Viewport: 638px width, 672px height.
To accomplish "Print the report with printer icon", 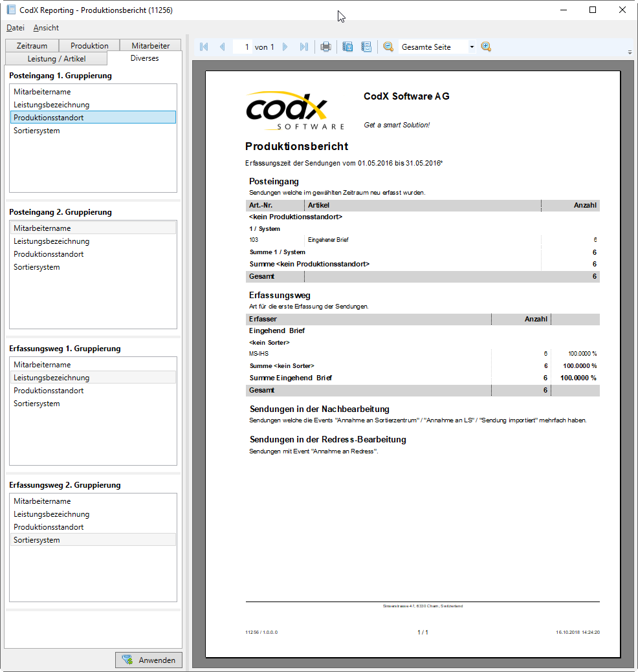I will (326, 47).
